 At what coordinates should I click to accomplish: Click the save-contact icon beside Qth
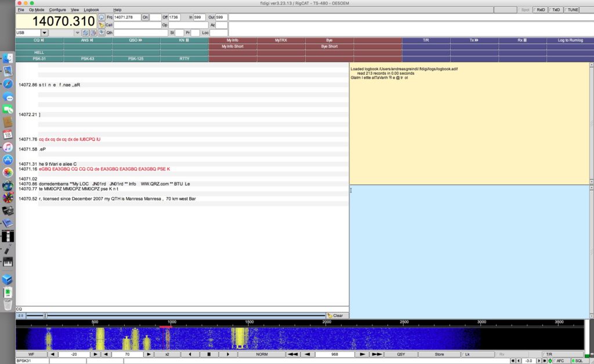click(x=102, y=32)
